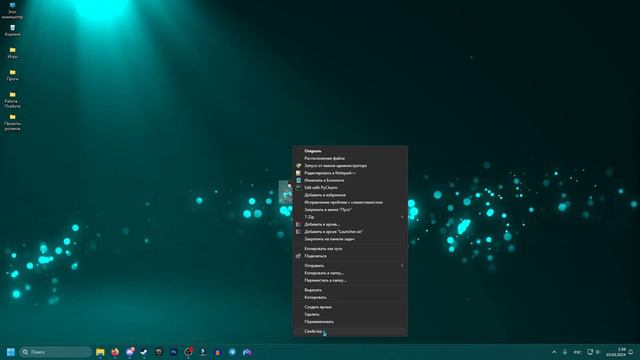Show hidden system tray icons
640x360 pixels.
(554, 352)
